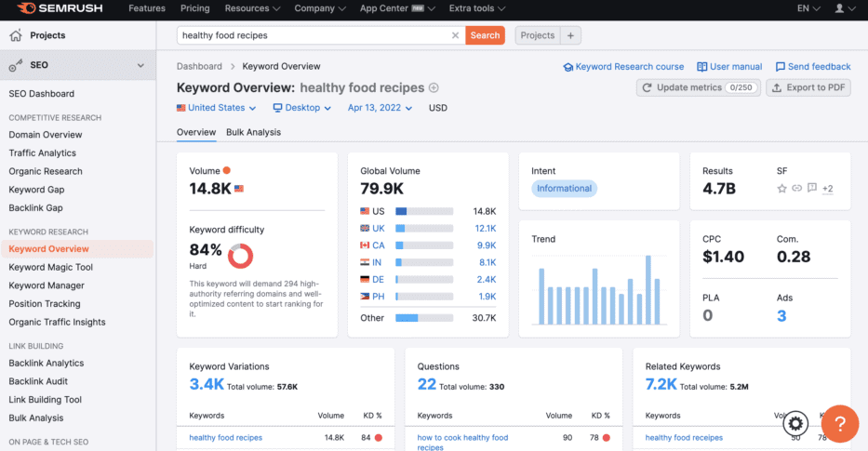Viewport: 868px width, 451px height.
Task: Click the 22 Questions count link
Action: pyautogui.click(x=427, y=384)
